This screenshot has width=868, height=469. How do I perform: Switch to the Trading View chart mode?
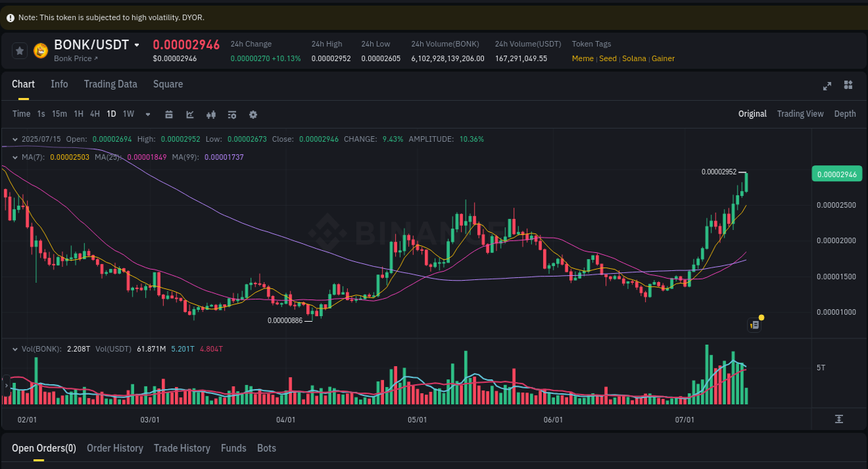point(800,113)
